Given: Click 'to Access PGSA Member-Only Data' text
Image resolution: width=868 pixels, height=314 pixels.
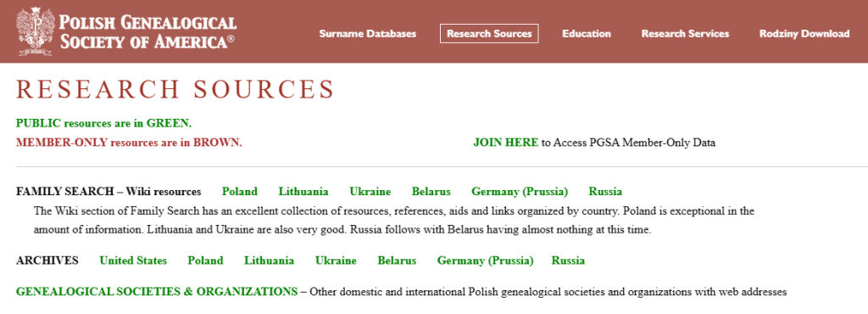Looking at the screenshot, I should tap(628, 143).
